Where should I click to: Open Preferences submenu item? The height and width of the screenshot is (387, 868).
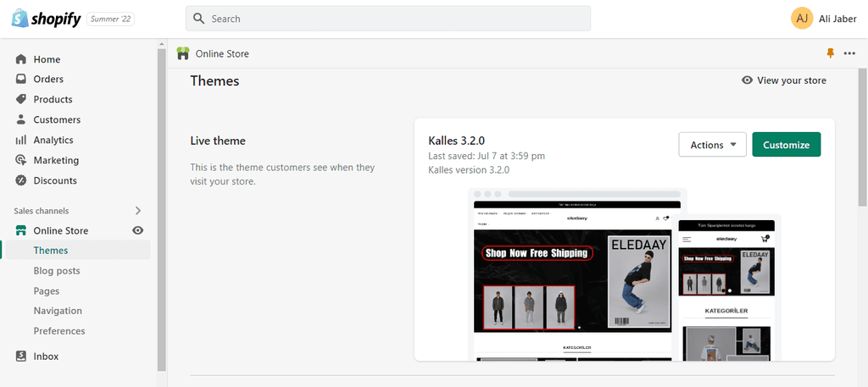click(x=59, y=330)
